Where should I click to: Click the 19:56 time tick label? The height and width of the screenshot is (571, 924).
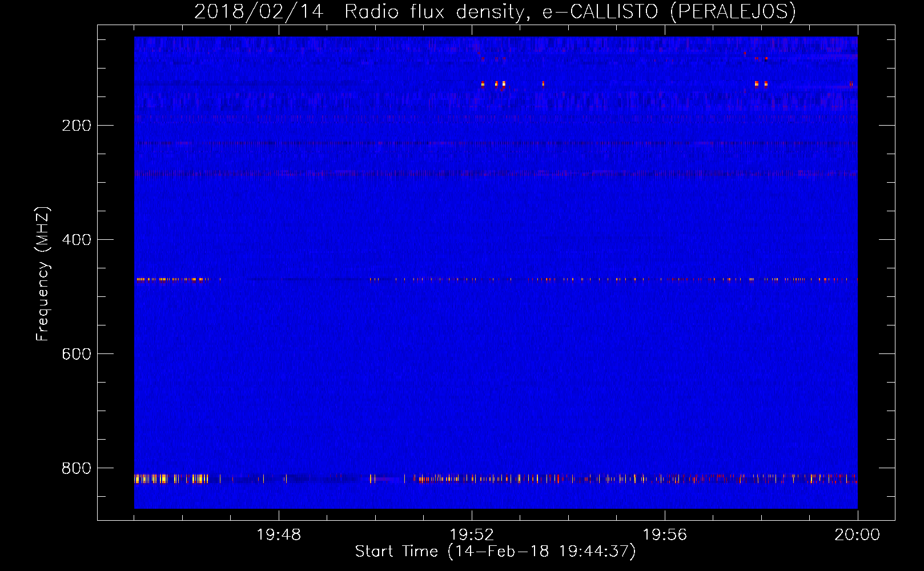coord(665,535)
